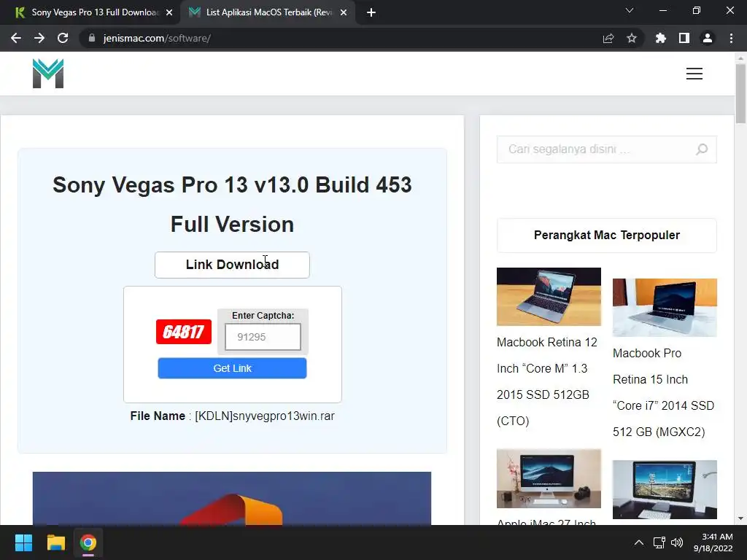The image size is (747, 560).
Task: Click the Sony Vegas banner image
Action: pyautogui.click(x=232, y=499)
